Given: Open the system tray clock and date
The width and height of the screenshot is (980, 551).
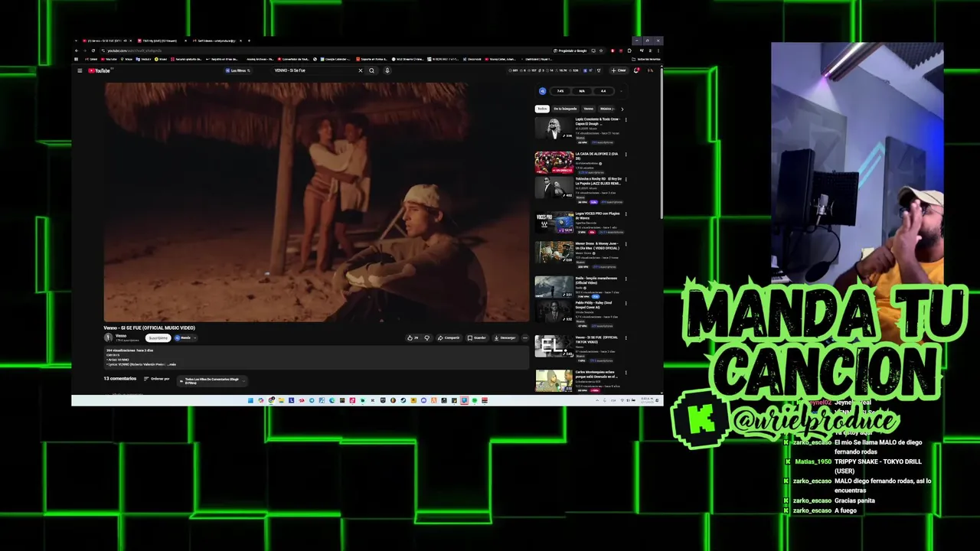Looking at the screenshot, I should (x=646, y=400).
